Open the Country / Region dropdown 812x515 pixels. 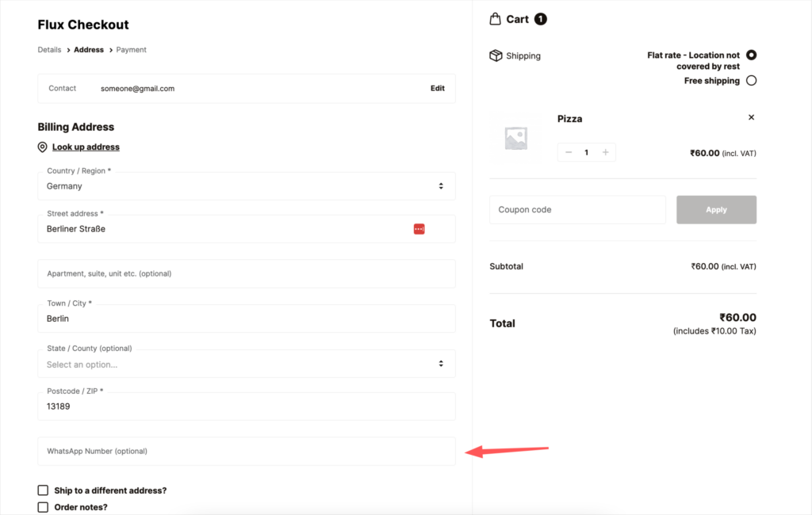pyautogui.click(x=246, y=185)
